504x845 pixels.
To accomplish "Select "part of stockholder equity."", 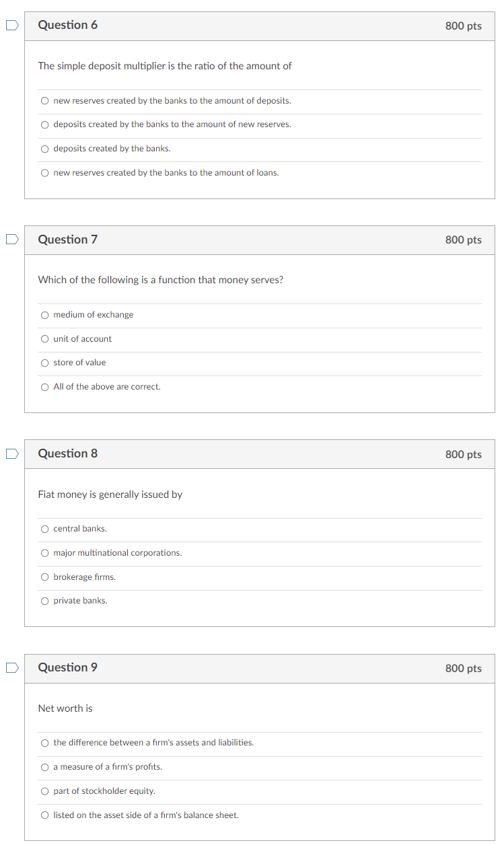I will (44, 791).
